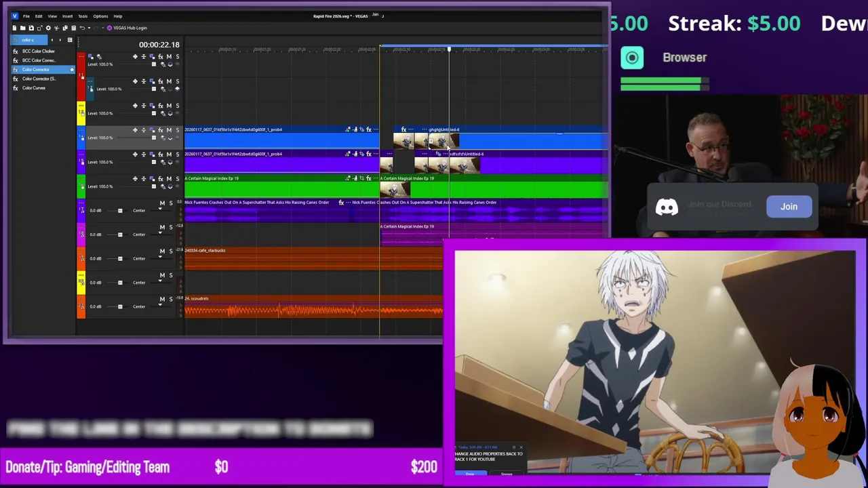Click the Discord logo icon
The image size is (868, 488).
tap(667, 207)
